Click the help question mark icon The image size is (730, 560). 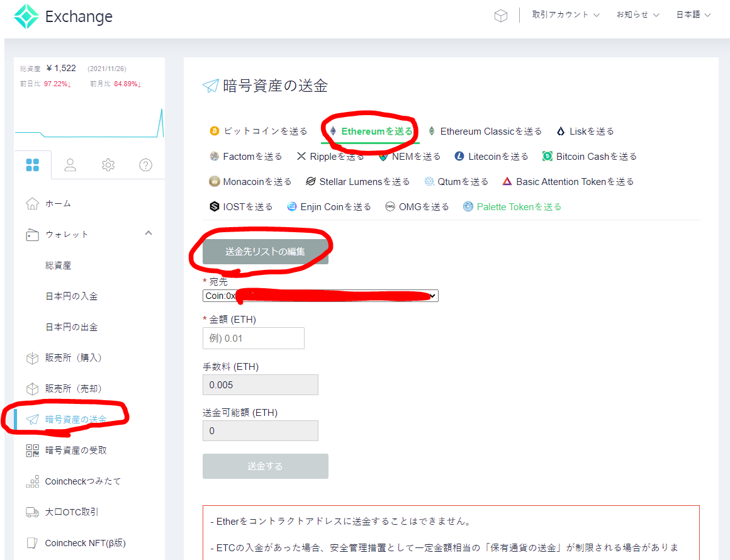point(145,165)
